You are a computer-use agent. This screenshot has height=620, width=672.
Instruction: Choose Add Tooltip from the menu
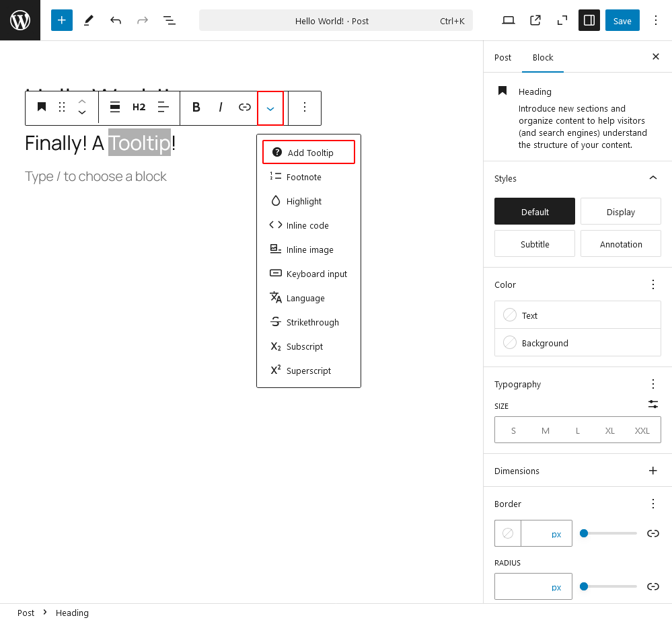click(309, 152)
